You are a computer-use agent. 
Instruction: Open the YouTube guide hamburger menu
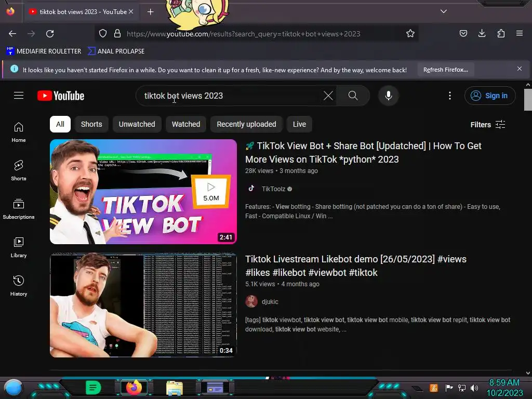tap(19, 96)
